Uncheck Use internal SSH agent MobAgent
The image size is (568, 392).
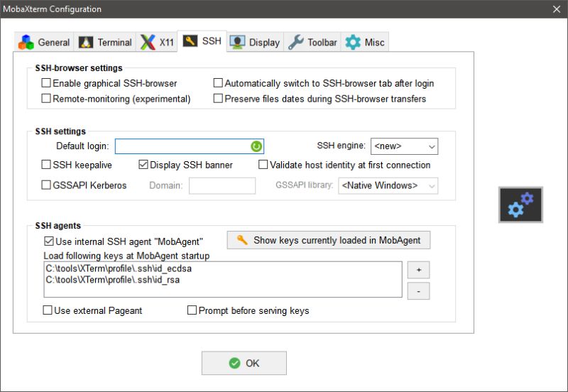click(48, 241)
